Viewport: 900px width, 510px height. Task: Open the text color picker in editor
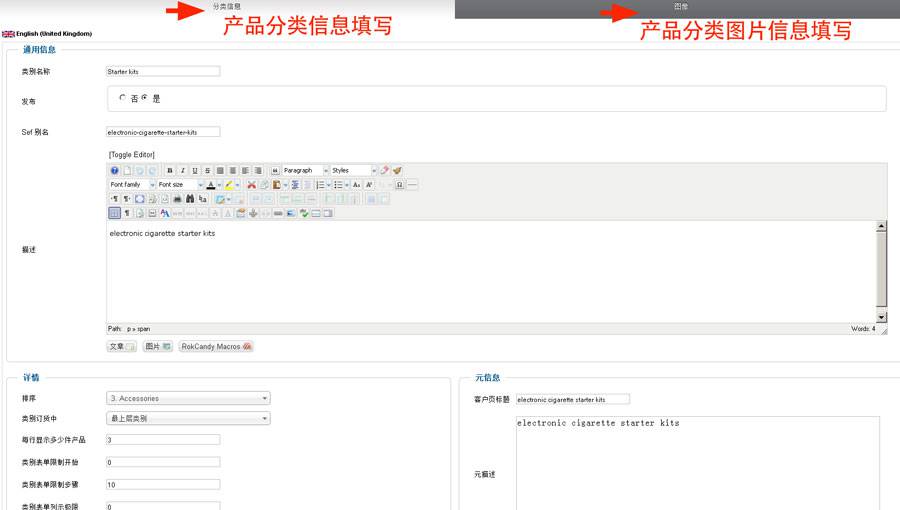(212, 185)
